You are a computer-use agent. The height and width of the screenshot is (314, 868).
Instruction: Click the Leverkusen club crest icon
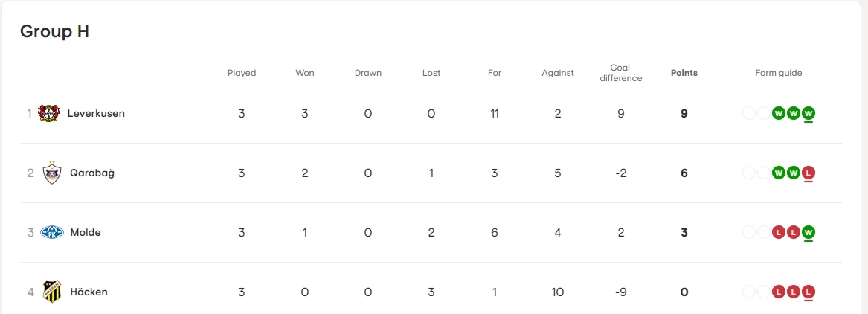[x=48, y=114]
